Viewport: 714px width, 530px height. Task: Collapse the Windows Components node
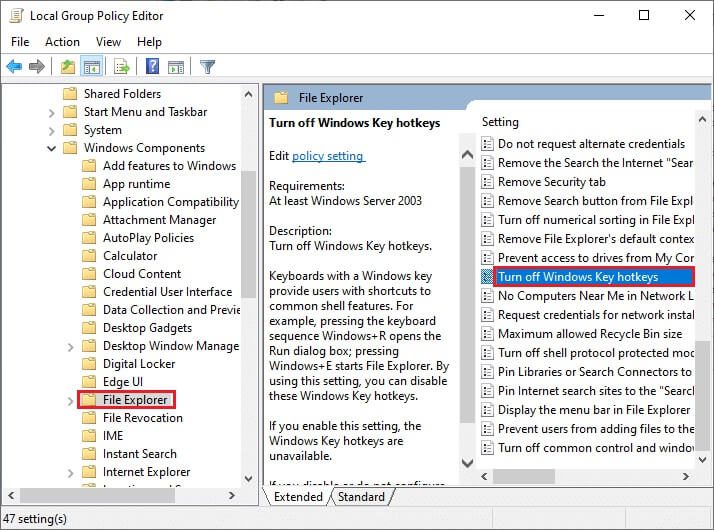(51, 148)
